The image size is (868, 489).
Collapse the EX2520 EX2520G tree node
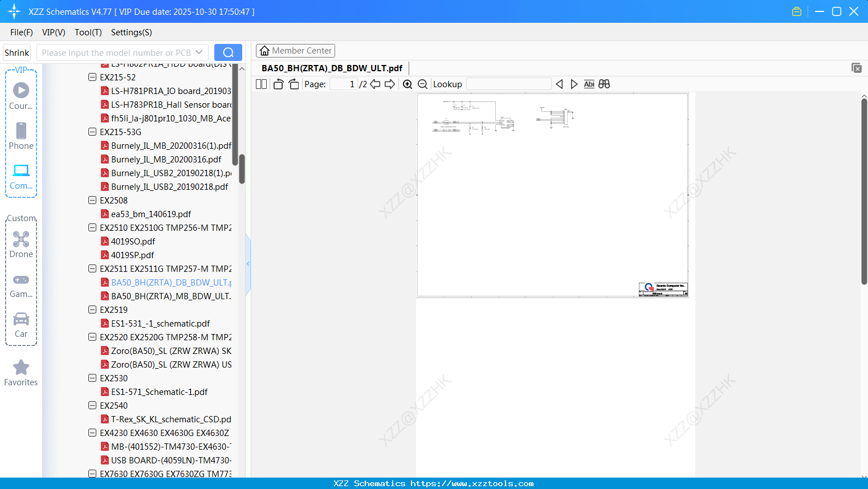click(92, 337)
